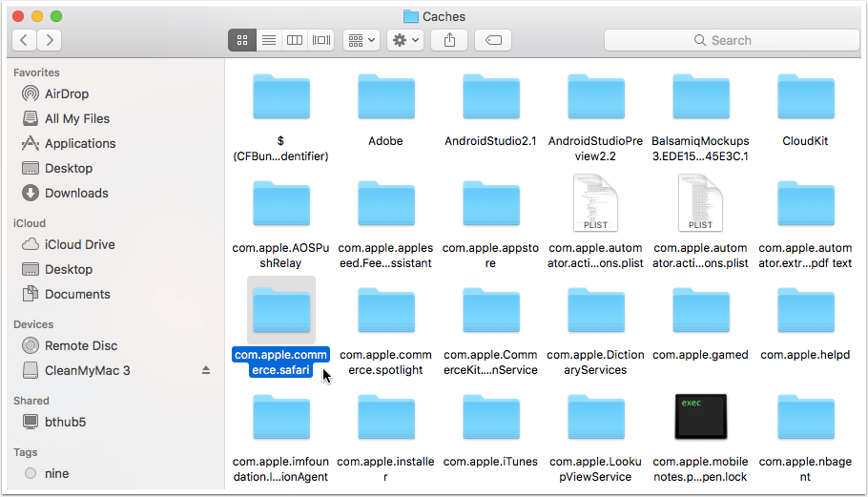Viewport: 868px width, 497px height.
Task: Select the CloudKit folder
Action: click(805, 97)
